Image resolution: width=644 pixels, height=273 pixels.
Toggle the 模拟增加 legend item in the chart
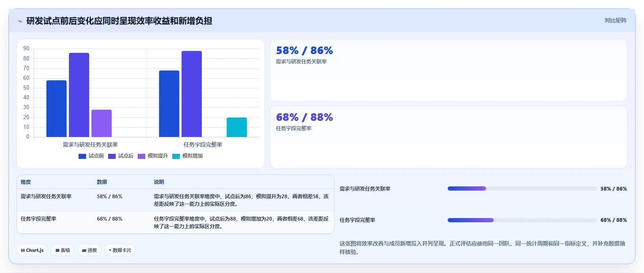click(187, 156)
